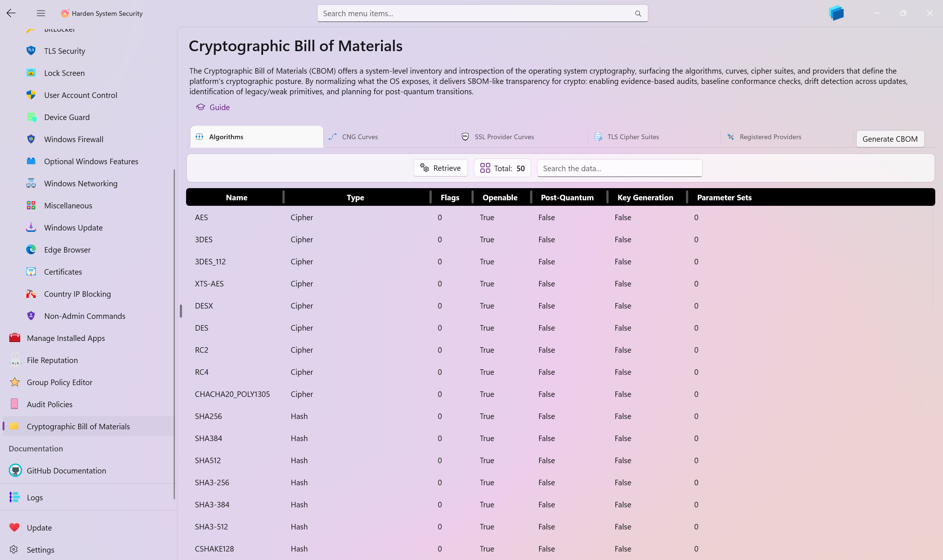Sort by the Post-Quantum column header
This screenshot has width=943, height=560.
pyautogui.click(x=567, y=197)
